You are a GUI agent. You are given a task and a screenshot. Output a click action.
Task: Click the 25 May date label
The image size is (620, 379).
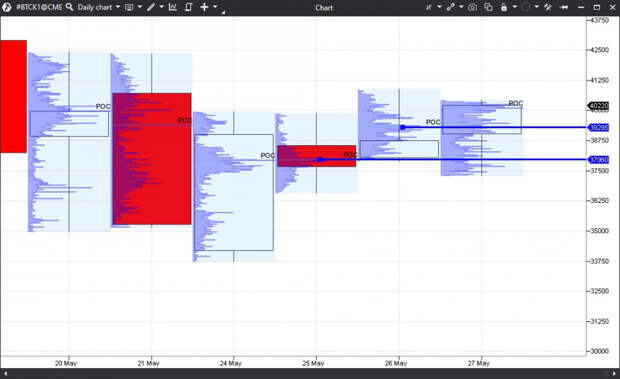pos(313,363)
